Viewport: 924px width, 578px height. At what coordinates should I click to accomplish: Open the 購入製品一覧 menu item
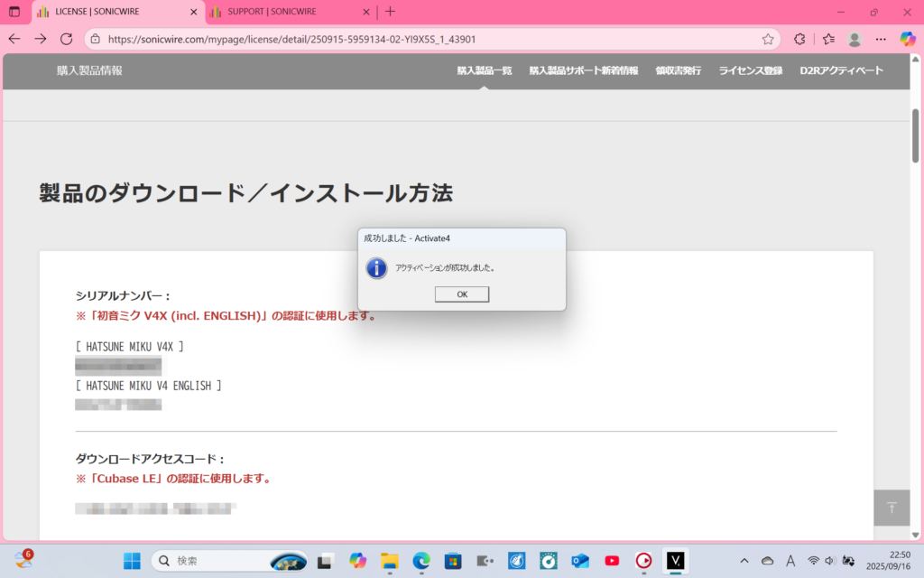(484, 70)
